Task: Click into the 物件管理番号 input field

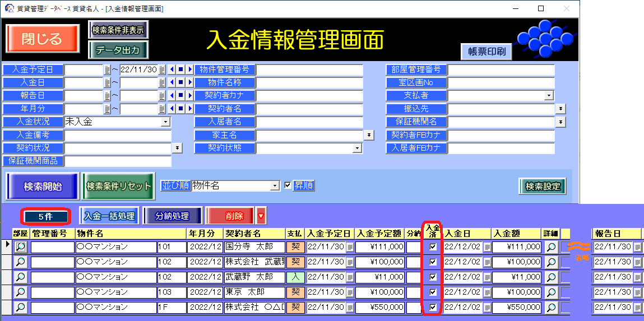Action: click(x=309, y=69)
